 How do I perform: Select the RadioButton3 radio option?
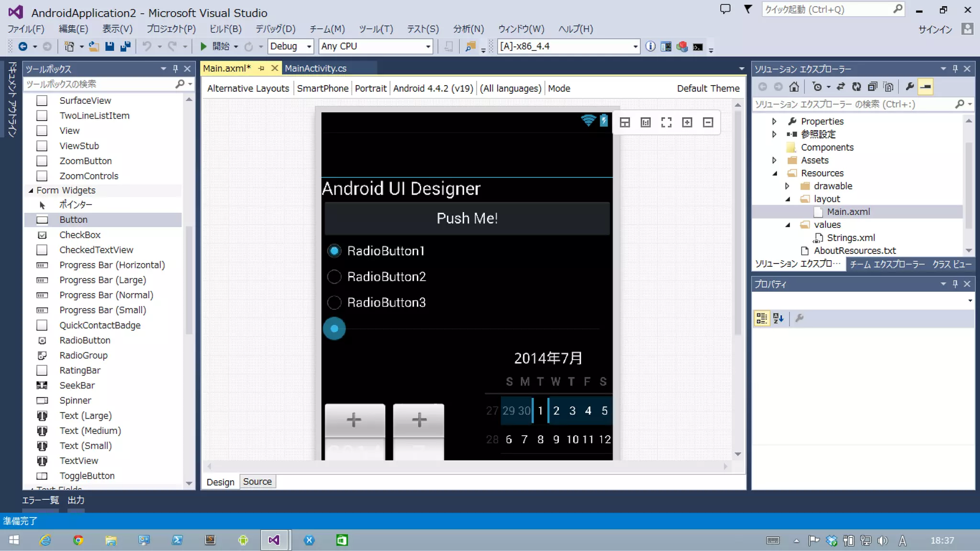[x=334, y=302]
